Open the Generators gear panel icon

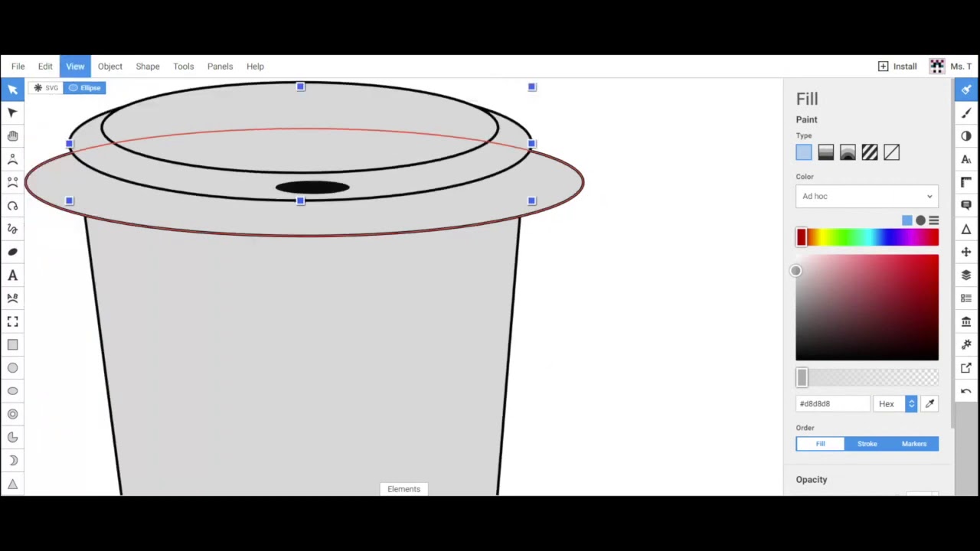[966, 344]
